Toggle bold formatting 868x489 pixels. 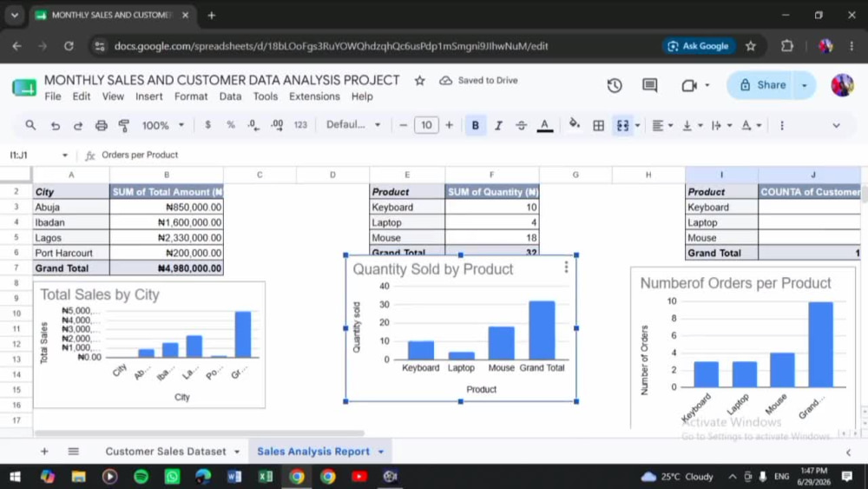(x=475, y=126)
